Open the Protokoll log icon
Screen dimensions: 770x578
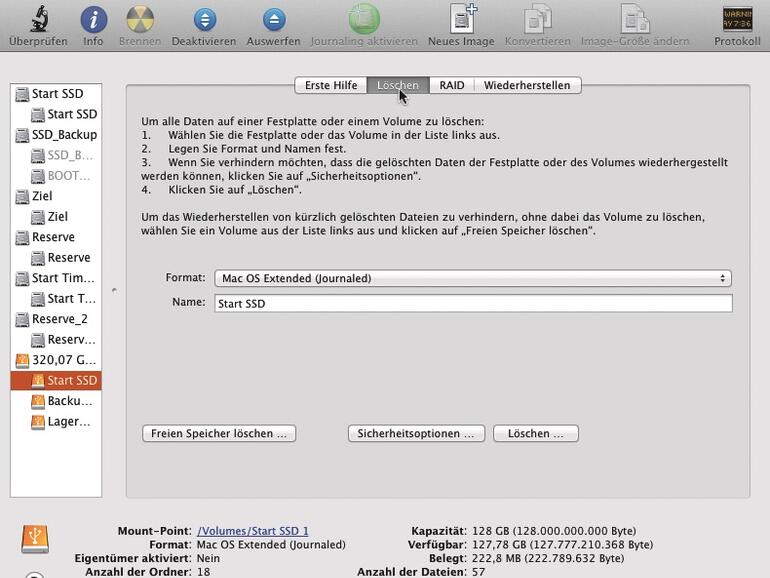[737, 19]
